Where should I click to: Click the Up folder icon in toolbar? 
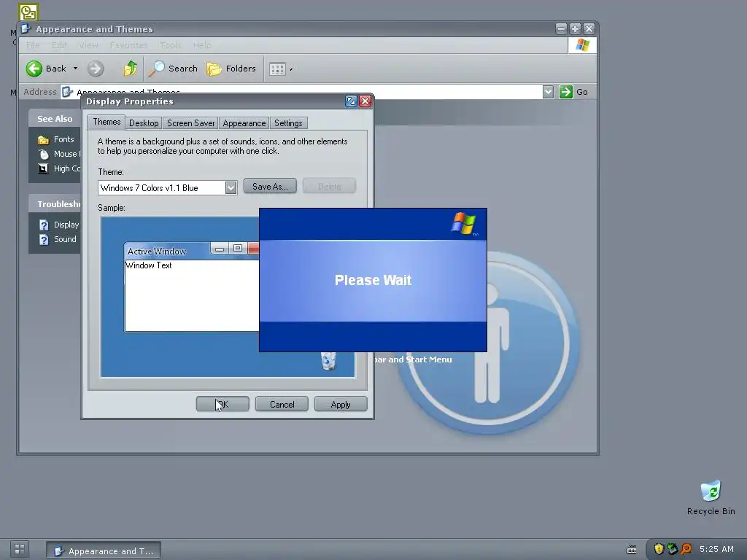click(x=130, y=69)
